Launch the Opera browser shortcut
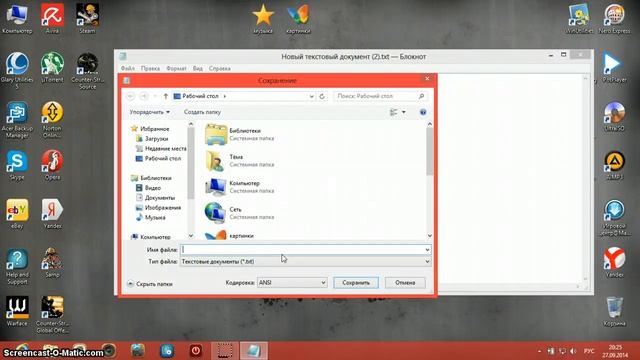Screen dimensions: 640x360 point(52,165)
